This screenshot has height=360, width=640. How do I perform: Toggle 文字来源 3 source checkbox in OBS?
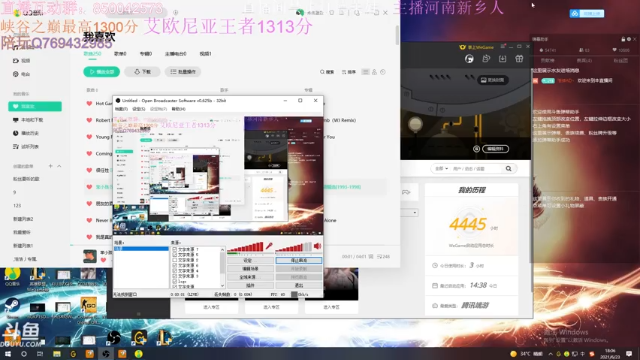(175, 276)
